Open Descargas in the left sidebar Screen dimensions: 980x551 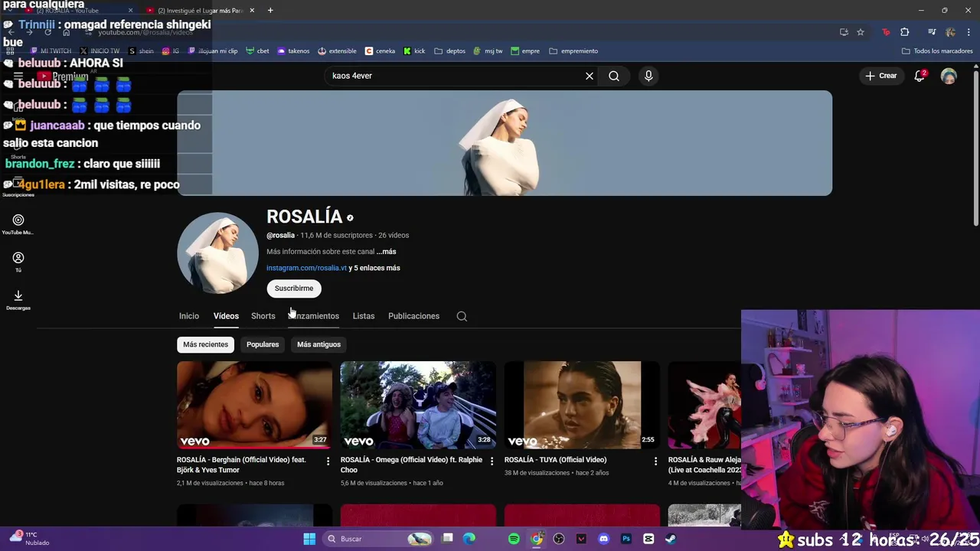point(18,299)
